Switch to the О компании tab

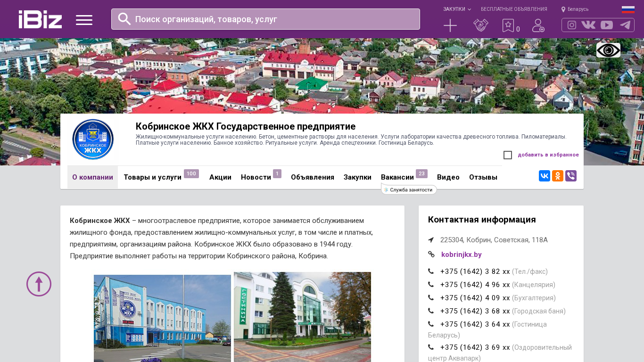coord(92,177)
